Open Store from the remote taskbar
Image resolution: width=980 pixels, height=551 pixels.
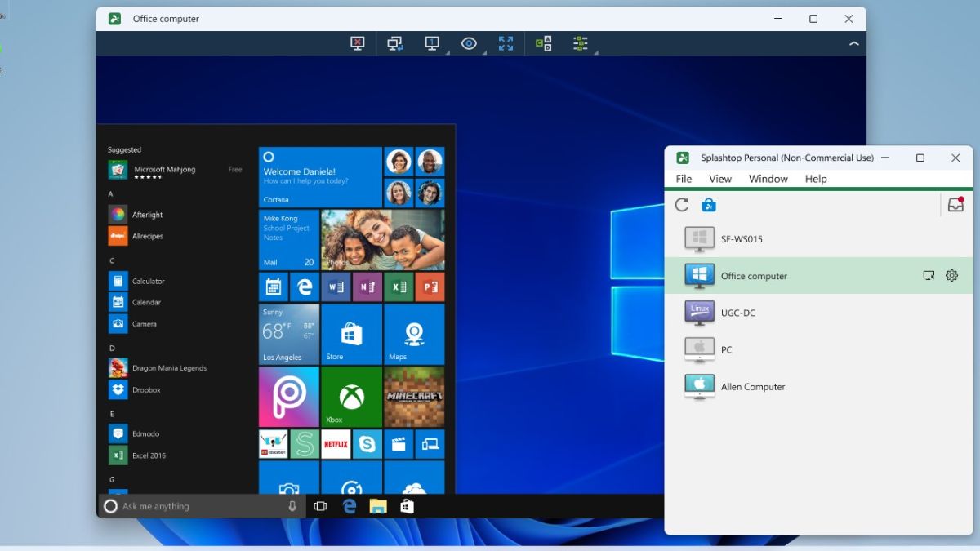406,506
